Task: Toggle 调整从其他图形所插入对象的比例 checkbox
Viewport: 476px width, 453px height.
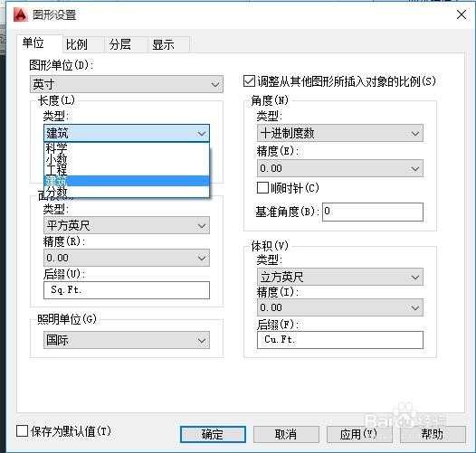Action: [x=249, y=81]
